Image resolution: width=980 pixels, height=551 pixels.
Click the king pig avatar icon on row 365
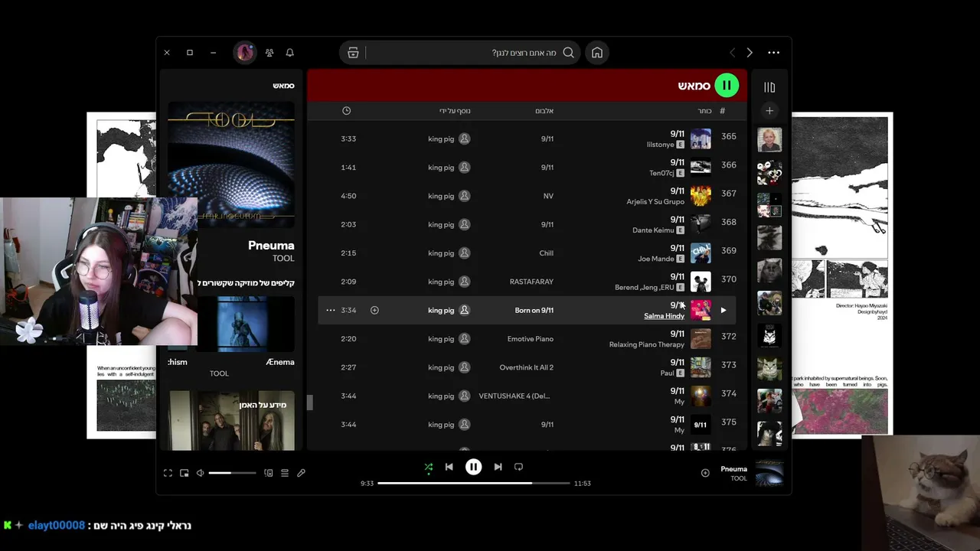[x=465, y=139]
